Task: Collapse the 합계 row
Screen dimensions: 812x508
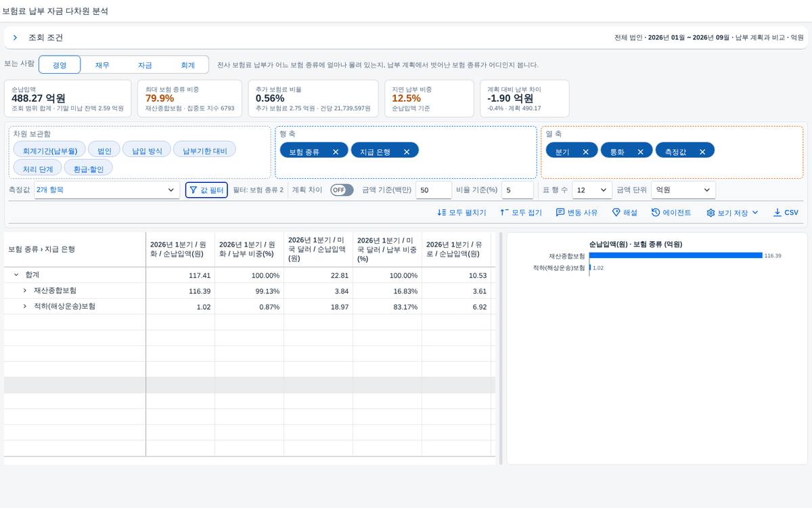Action: [x=16, y=275]
